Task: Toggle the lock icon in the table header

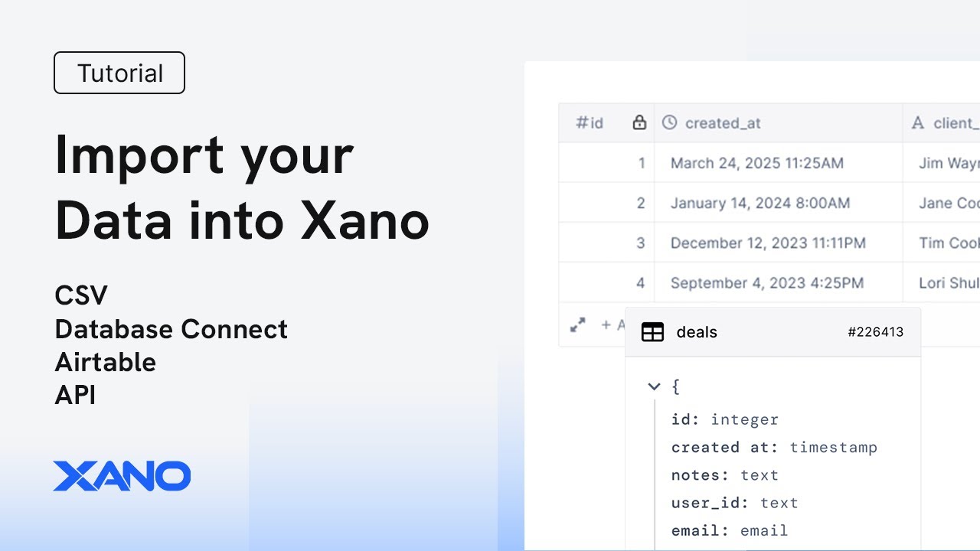Action: tap(639, 122)
